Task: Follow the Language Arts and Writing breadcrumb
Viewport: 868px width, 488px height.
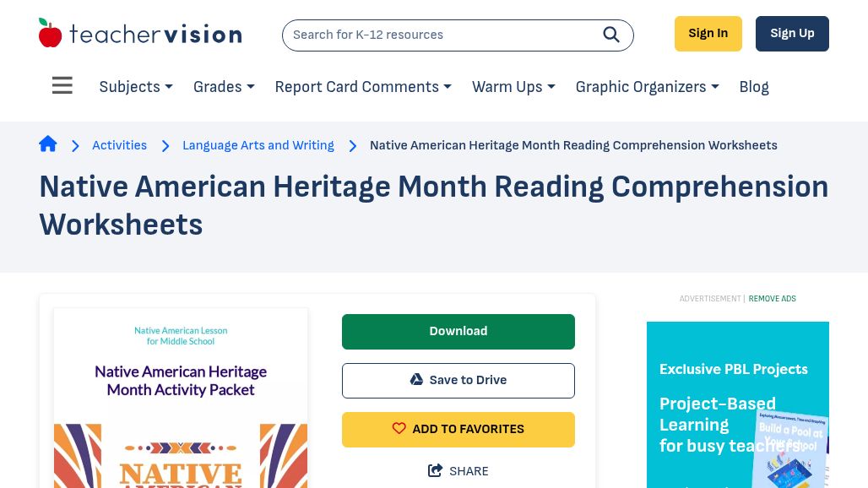Action: point(258,145)
